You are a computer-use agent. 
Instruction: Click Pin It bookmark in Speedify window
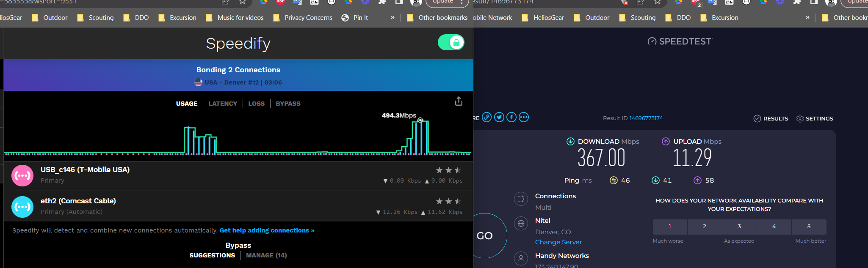click(x=355, y=18)
